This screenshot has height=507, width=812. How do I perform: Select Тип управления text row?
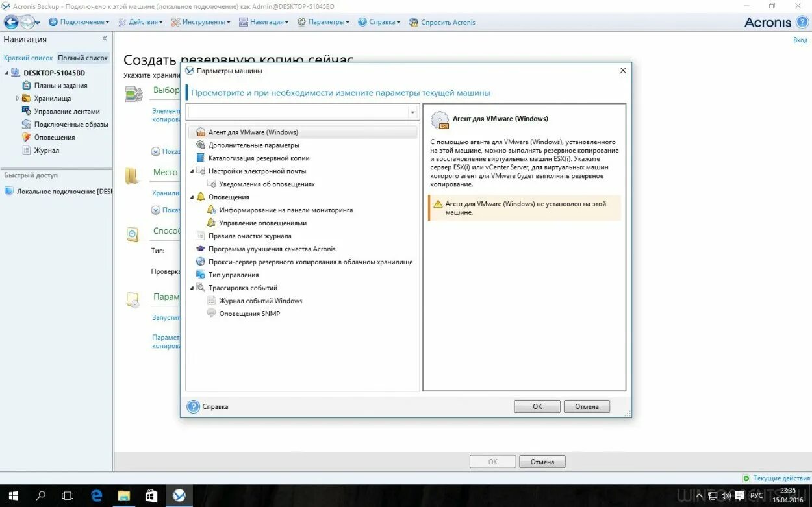(234, 275)
